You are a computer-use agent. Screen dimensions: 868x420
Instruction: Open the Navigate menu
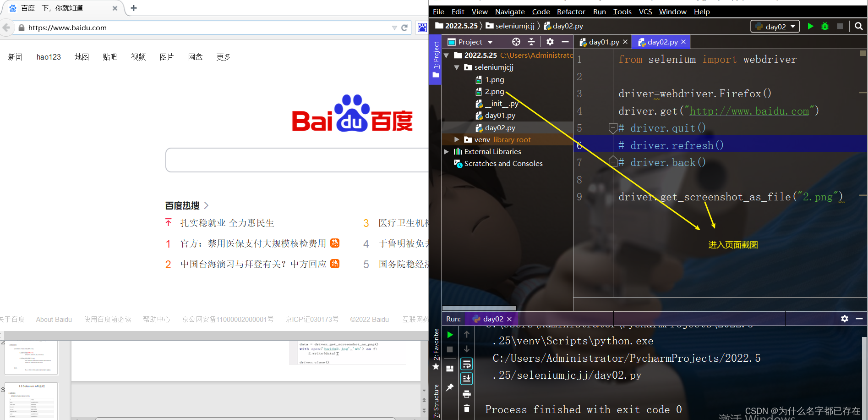pyautogui.click(x=510, y=11)
